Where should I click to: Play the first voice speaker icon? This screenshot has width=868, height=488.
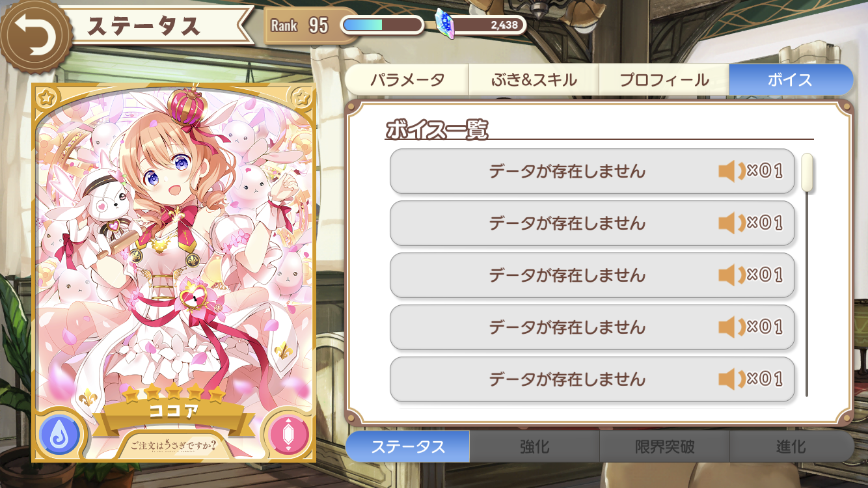[731, 172]
